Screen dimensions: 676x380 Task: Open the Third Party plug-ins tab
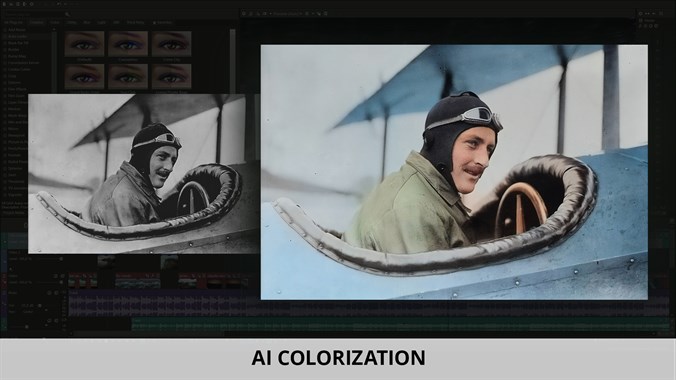point(135,22)
